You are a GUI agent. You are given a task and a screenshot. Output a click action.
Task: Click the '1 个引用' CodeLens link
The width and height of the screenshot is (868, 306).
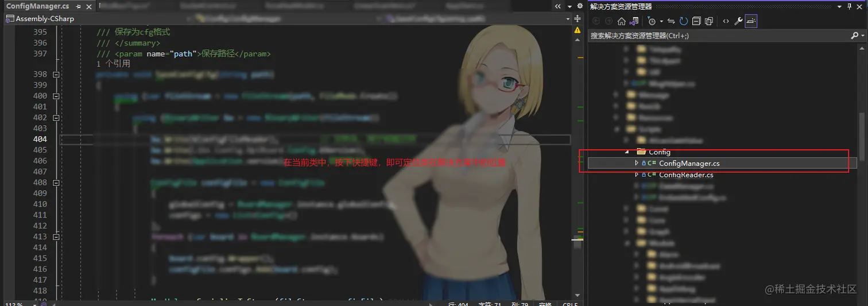(x=113, y=64)
